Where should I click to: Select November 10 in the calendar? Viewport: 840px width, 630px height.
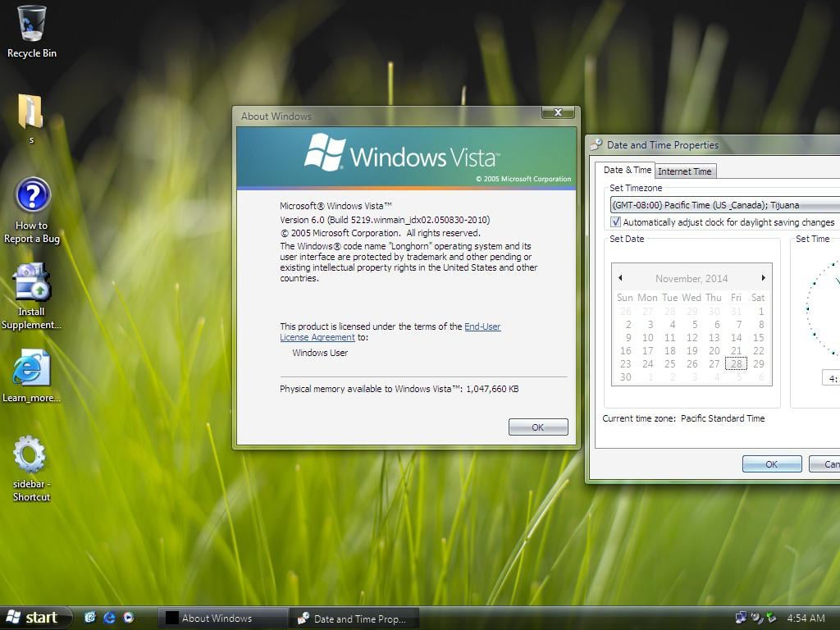648,337
